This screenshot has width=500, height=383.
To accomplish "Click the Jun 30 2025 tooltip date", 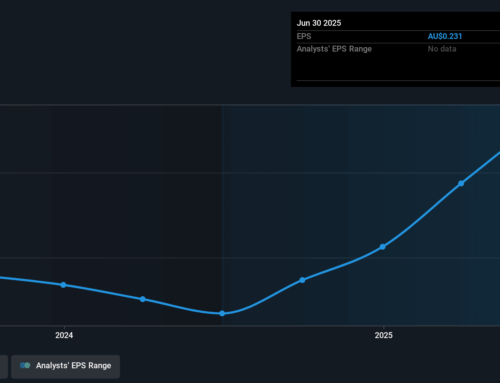I will 319,23.
